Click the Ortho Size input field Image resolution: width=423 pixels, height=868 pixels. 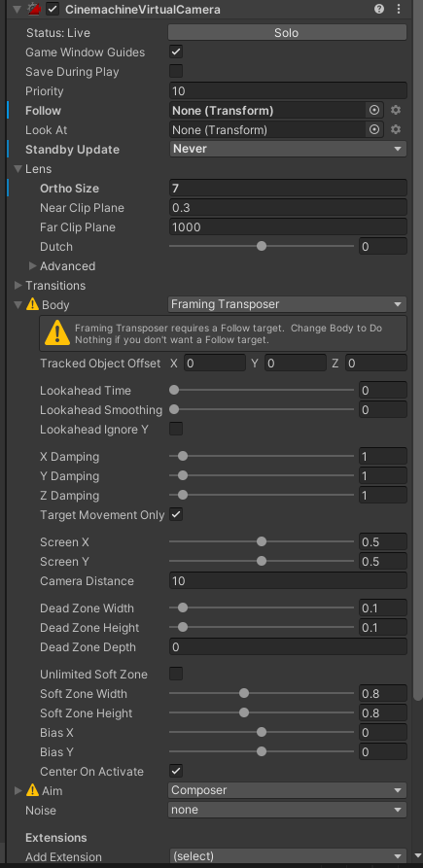click(x=288, y=189)
